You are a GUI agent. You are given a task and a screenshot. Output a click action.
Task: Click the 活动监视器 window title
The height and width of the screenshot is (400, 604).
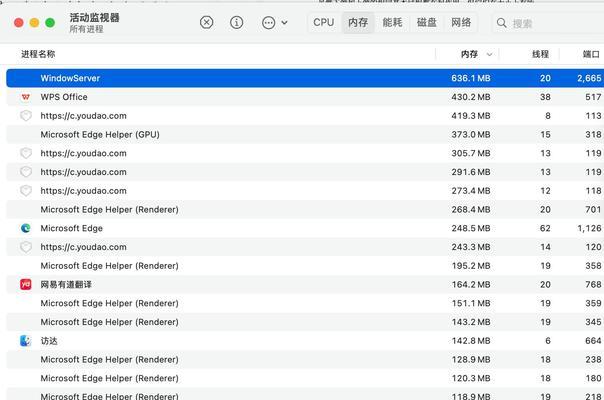pos(94,17)
